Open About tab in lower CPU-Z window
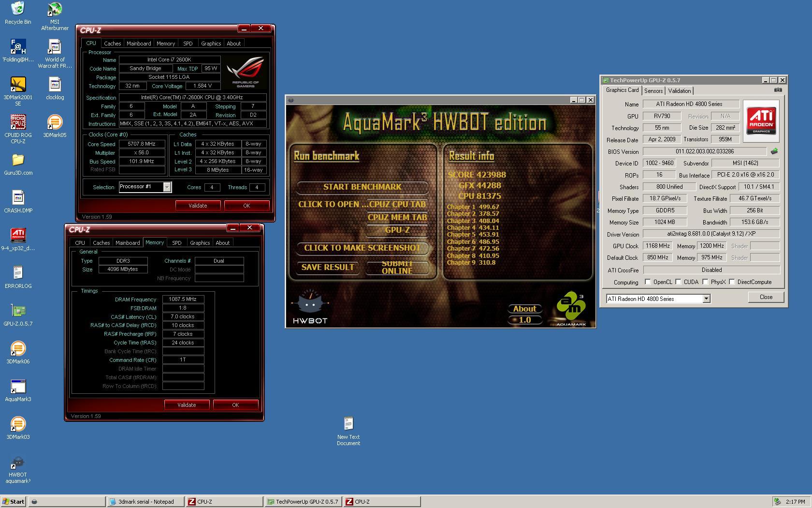The height and width of the screenshot is (508, 812). pos(222,243)
